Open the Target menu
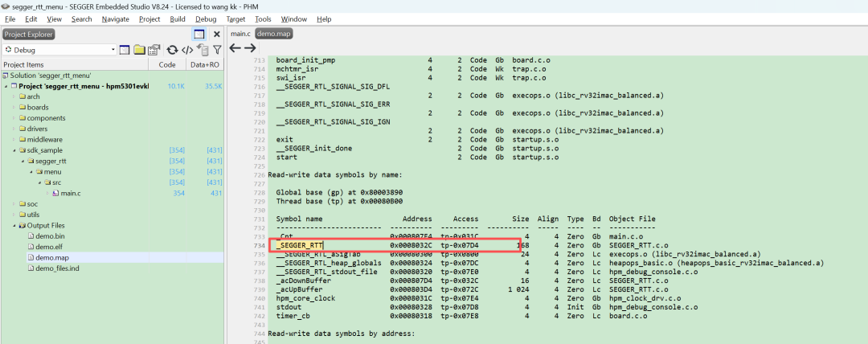Screen dimensions: 868x344 pos(236,18)
